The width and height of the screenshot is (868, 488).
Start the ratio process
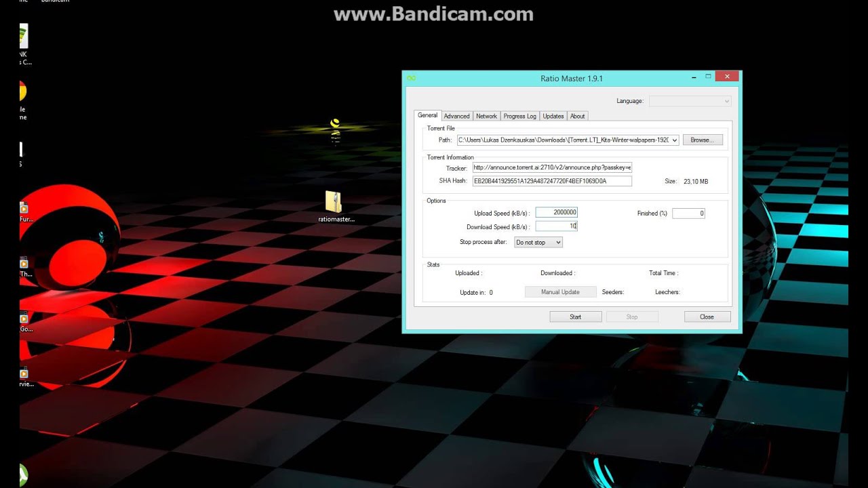click(x=575, y=317)
